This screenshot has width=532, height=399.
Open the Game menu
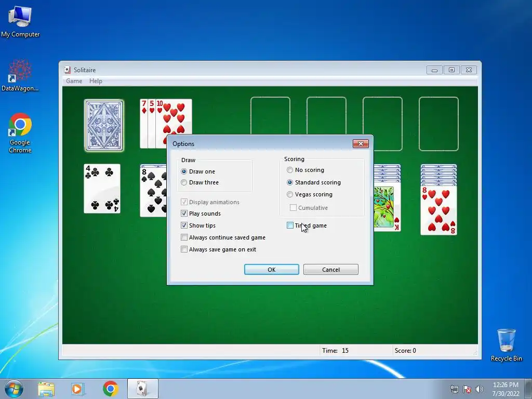pyautogui.click(x=74, y=81)
